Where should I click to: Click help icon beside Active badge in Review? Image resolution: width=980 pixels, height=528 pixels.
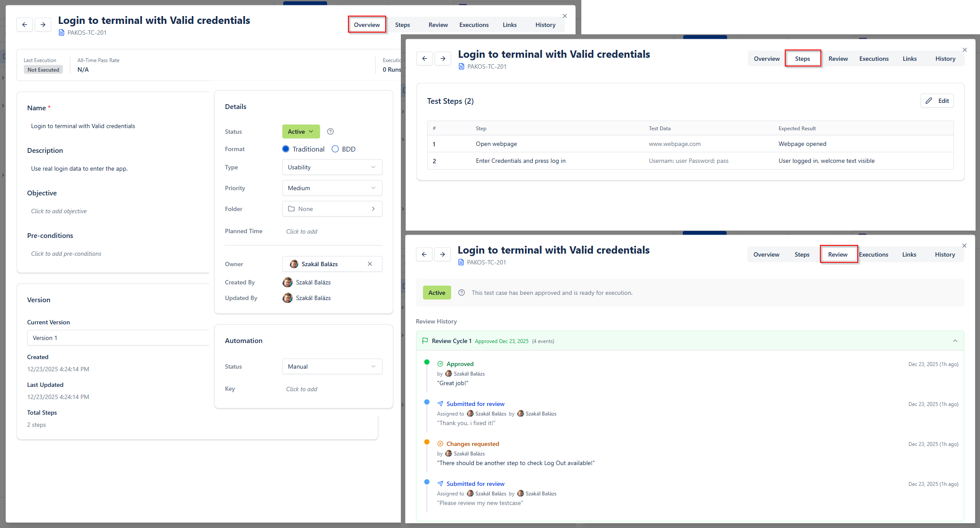click(x=462, y=293)
